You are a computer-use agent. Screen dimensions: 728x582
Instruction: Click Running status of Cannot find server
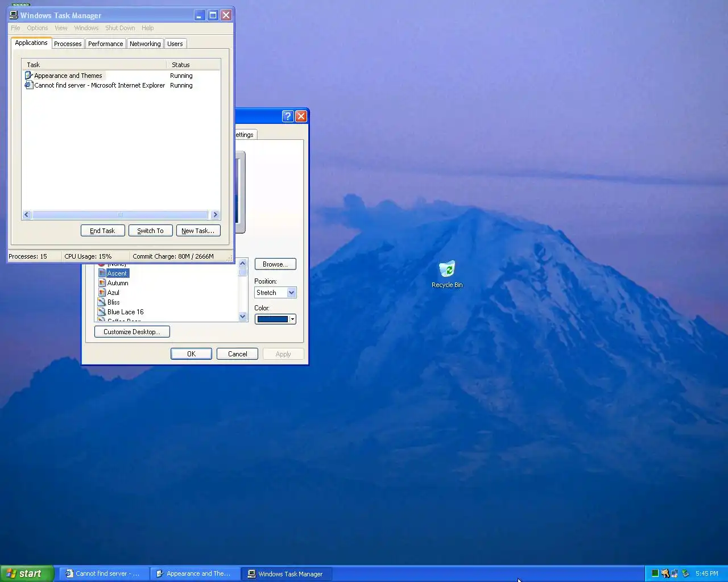(181, 85)
